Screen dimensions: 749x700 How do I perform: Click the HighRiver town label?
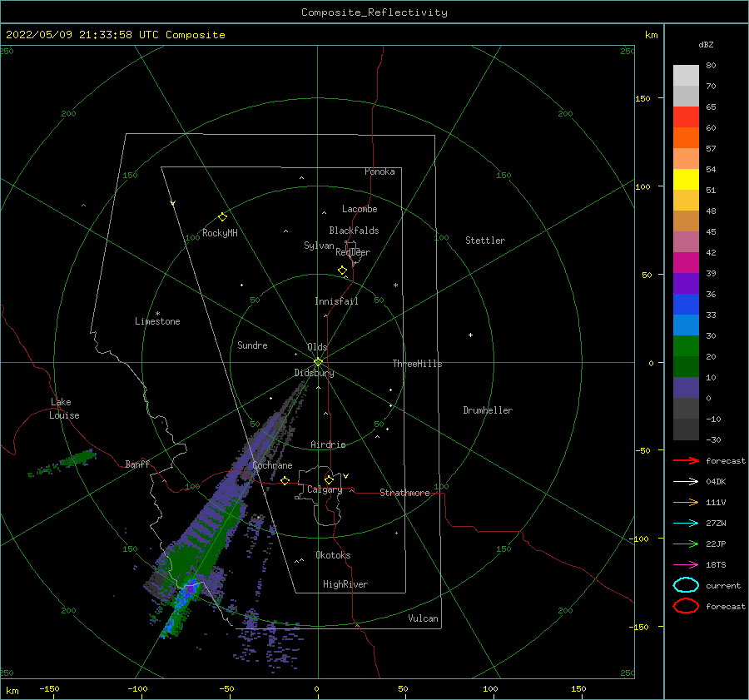[x=345, y=584]
